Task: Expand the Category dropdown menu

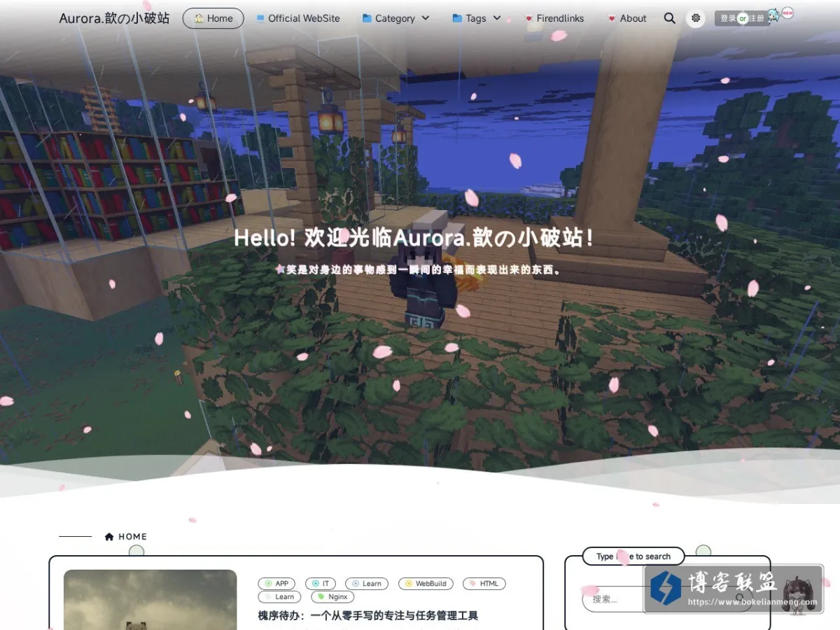Action: [395, 18]
